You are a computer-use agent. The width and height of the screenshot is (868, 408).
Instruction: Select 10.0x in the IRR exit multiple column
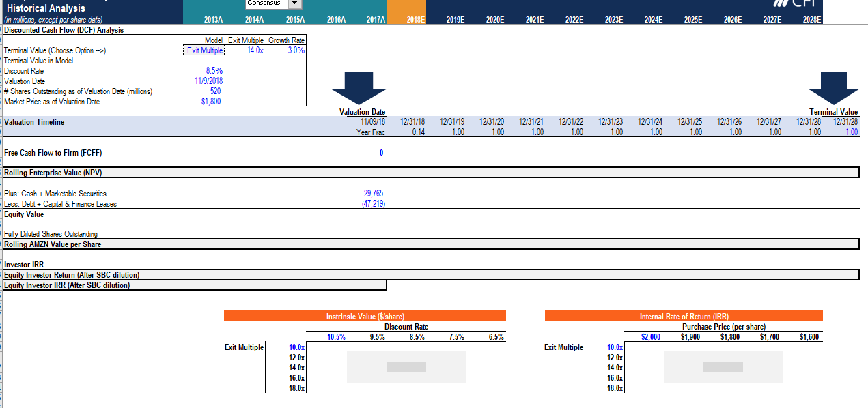613,347
